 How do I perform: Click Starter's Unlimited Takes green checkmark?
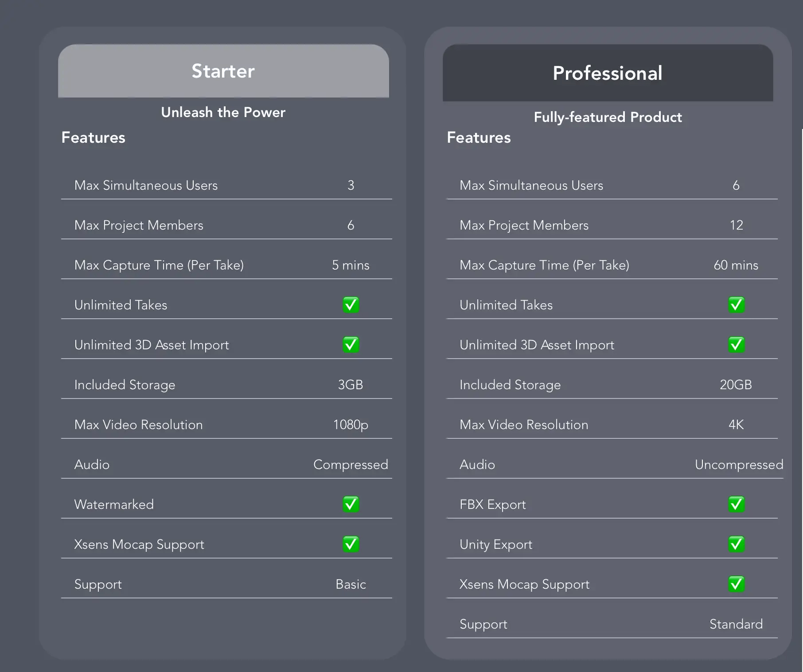351,305
